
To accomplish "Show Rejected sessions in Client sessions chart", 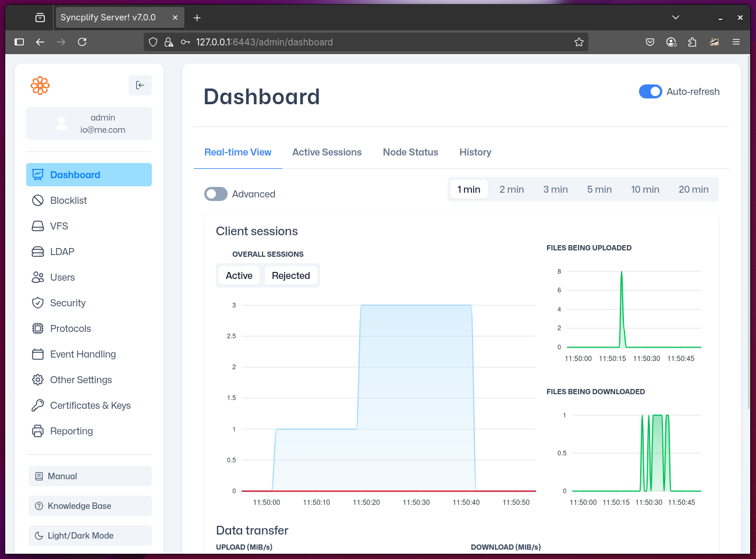I will tap(291, 275).
